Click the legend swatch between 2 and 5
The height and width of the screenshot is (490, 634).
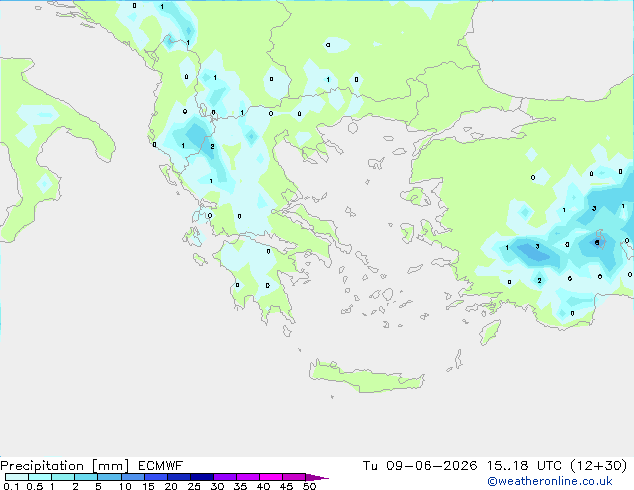coord(86,477)
